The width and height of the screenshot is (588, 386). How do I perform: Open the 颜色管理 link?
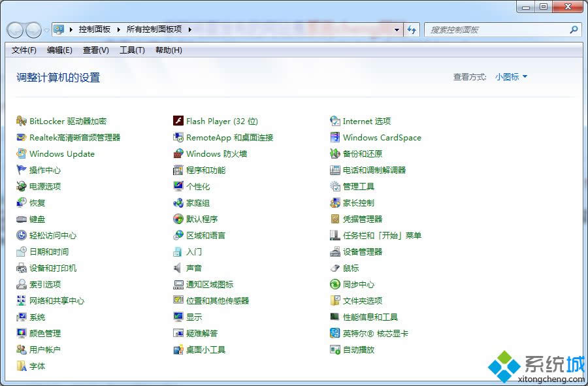click(45, 333)
